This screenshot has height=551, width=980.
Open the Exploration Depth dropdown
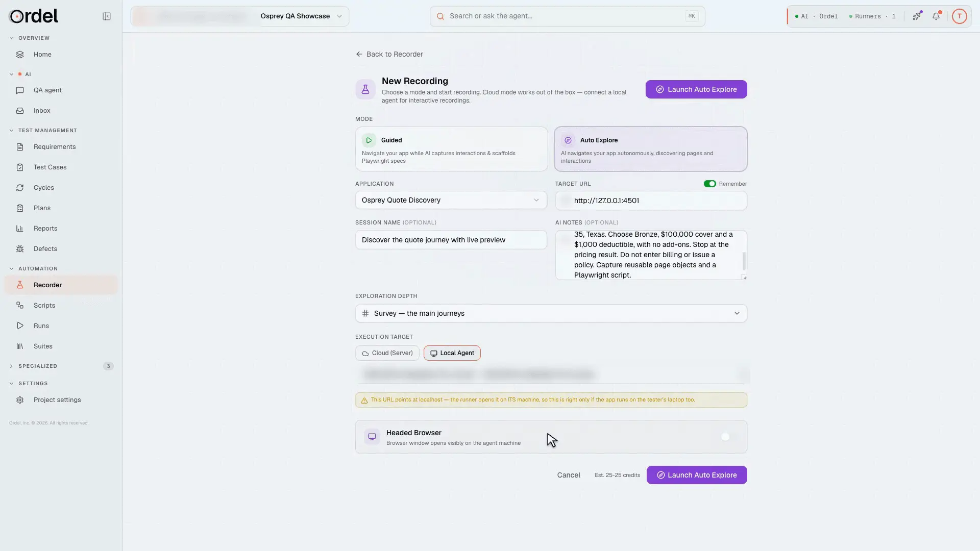click(551, 313)
